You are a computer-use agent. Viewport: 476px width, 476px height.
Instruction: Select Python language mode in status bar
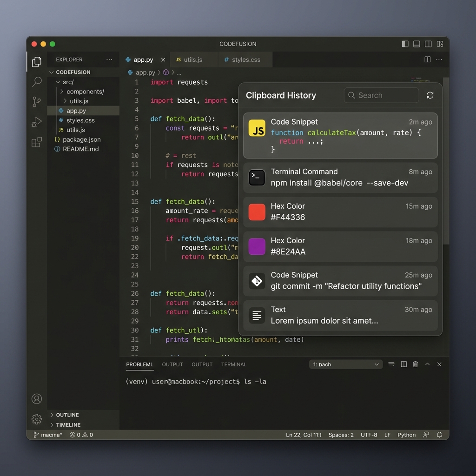tap(406, 435)
